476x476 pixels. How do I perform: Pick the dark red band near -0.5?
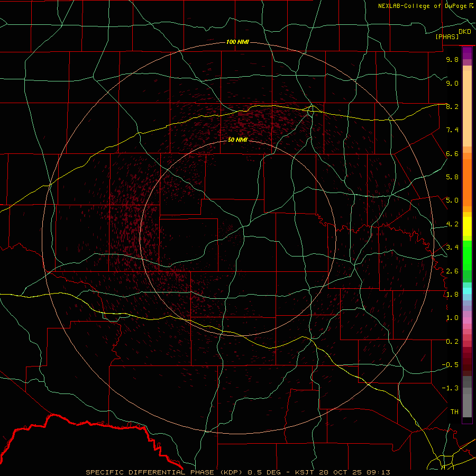click(467, 364)
